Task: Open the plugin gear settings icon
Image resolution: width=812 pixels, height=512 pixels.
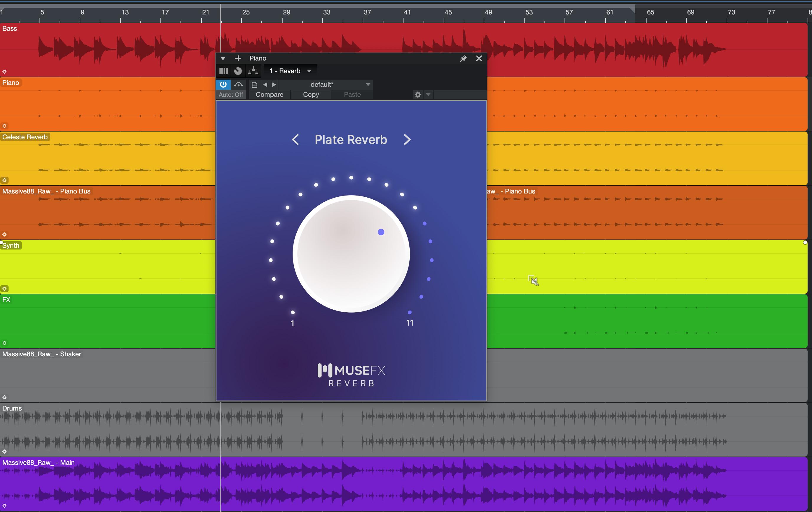Action: [418, 94]
